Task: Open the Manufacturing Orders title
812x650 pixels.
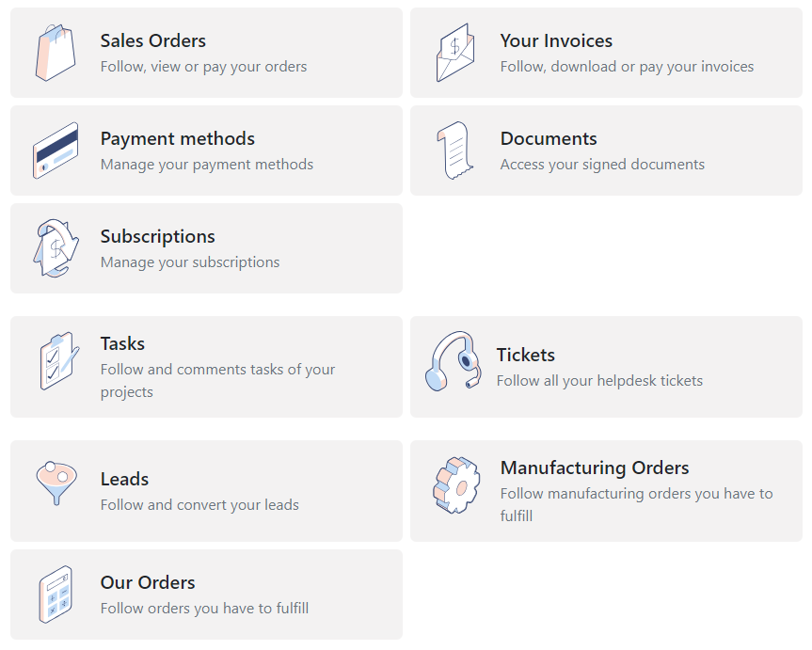Action: (595, 468)
